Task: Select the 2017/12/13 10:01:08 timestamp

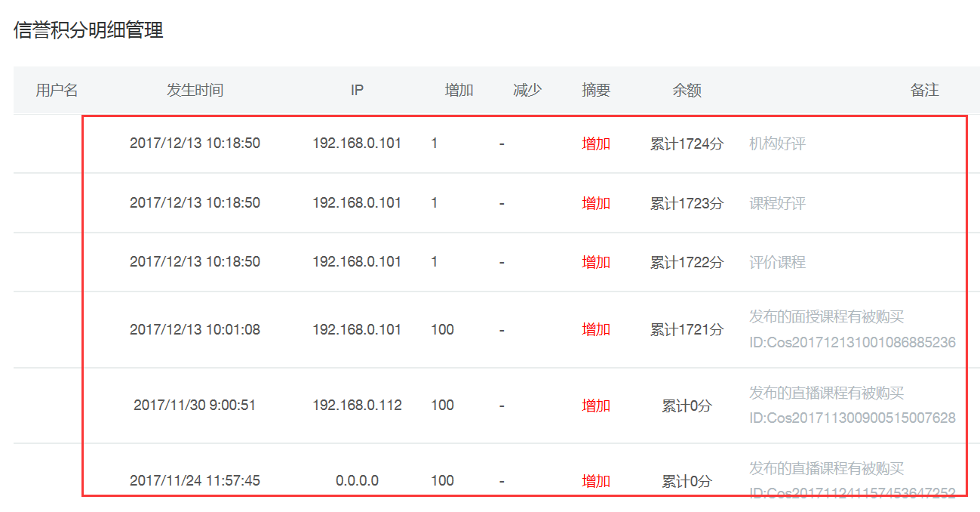Action: pyautogui.click(x=195, y=329)
